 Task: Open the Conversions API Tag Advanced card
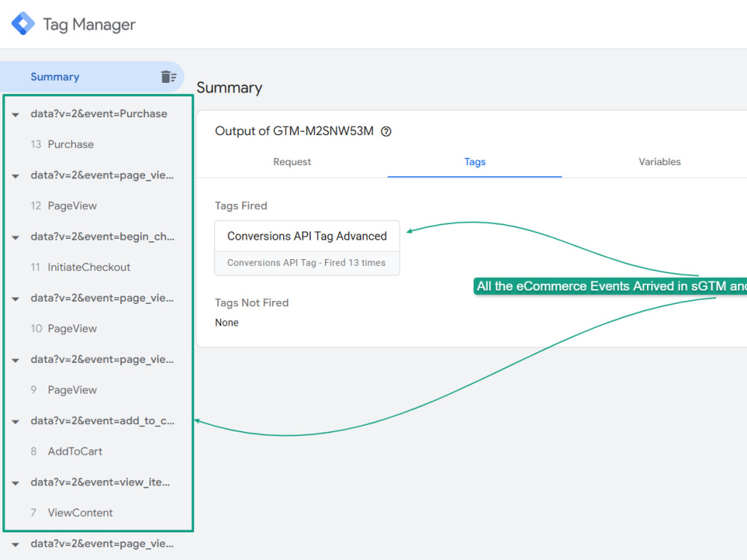click(307, 248)
